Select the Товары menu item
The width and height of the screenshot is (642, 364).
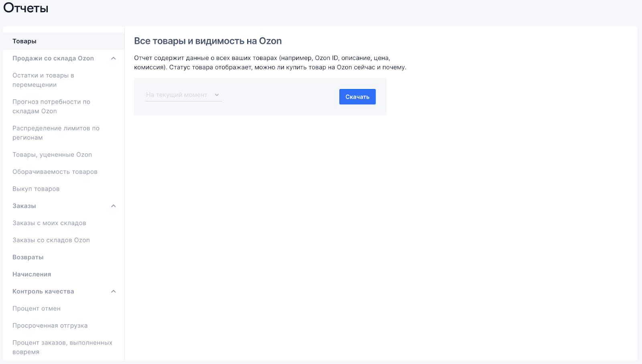tap(24, 41)
